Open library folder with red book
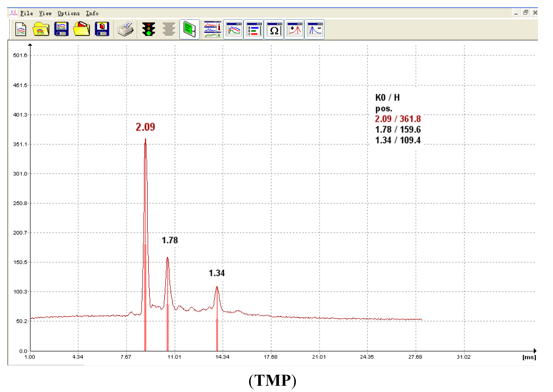Screen dimensions: 553x392 pos(82,29)
